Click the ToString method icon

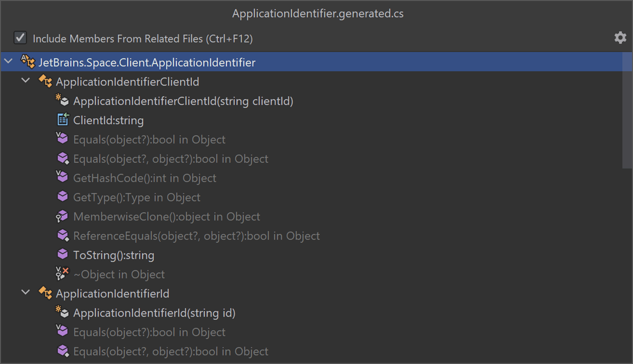pyautogui.click(x=63, y=255)
